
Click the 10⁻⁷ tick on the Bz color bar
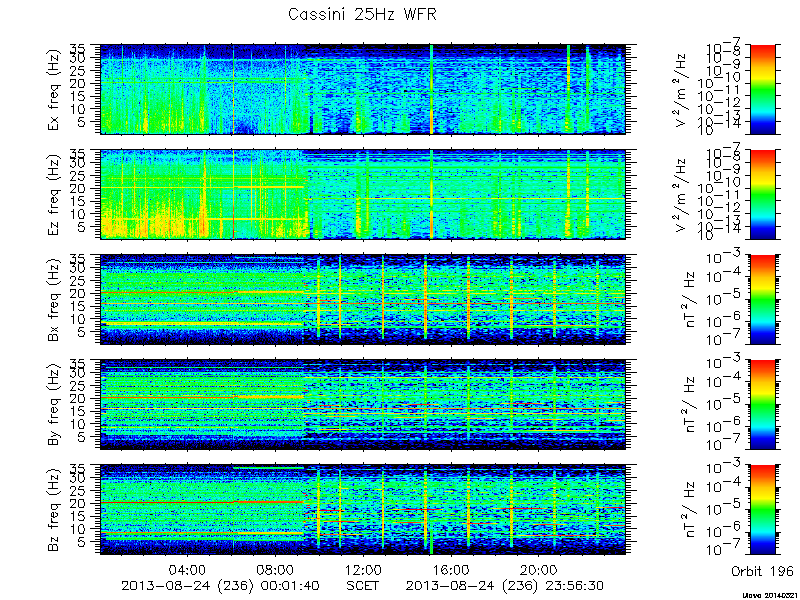(724, 550)
